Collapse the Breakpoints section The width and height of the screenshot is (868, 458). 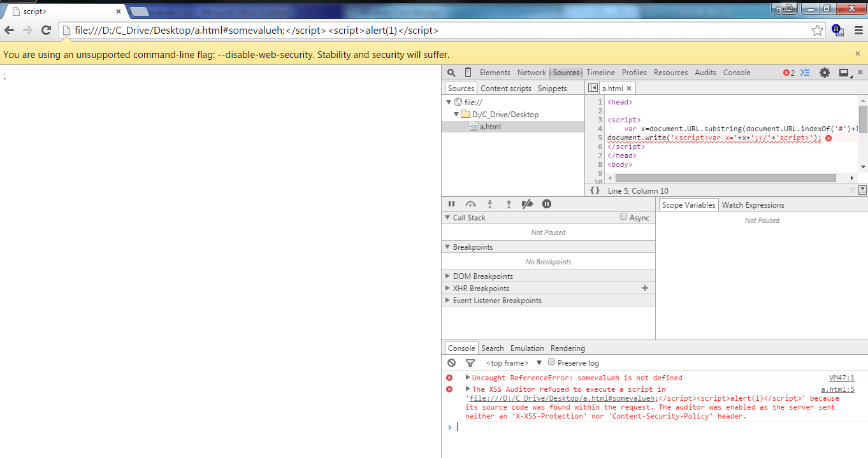(x=447, y=247)
